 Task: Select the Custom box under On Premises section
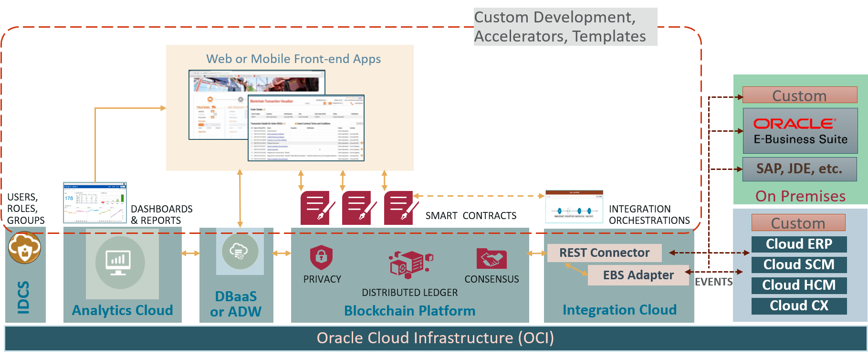(x=800, y=95)
